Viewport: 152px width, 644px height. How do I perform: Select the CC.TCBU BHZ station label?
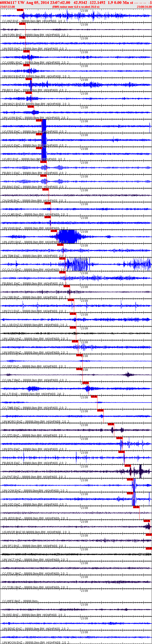[x=35, y=587]
